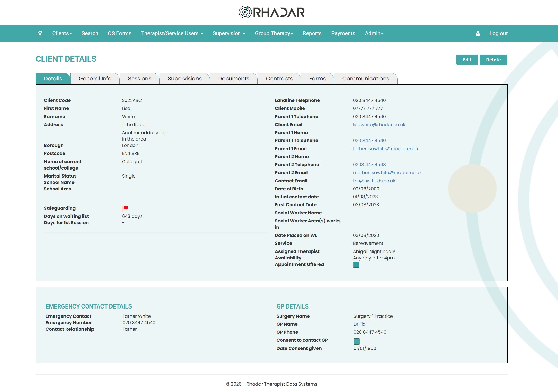Screen dimensions: 558x392
Task: Click the Delete button
Action: tap(494, 60)
